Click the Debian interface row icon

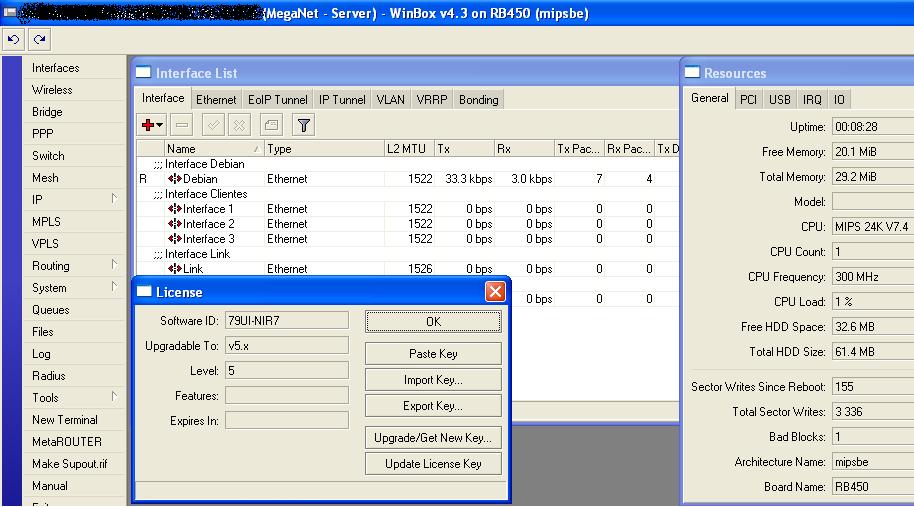point(175,179)
